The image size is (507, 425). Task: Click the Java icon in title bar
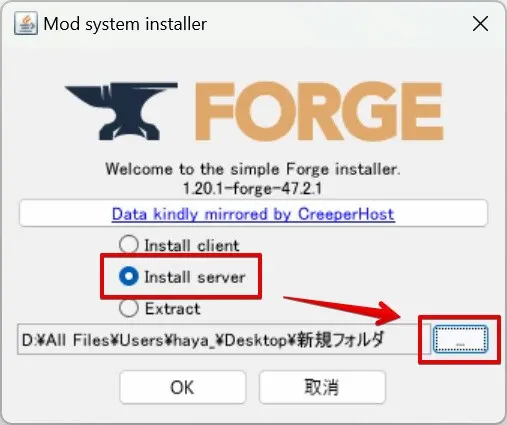pyautogui.click(x=26, y=23)
